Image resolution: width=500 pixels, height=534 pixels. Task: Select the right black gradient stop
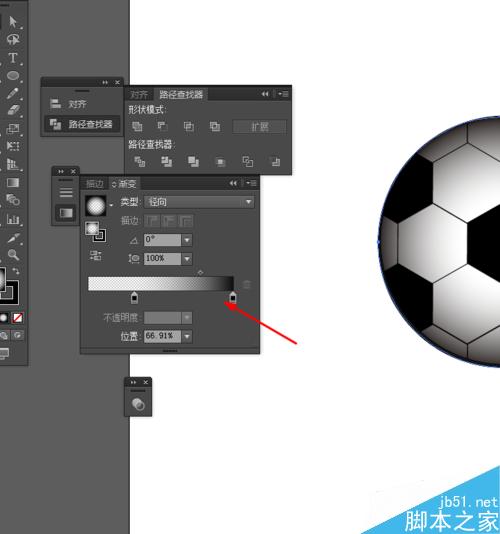coord(233,297)
